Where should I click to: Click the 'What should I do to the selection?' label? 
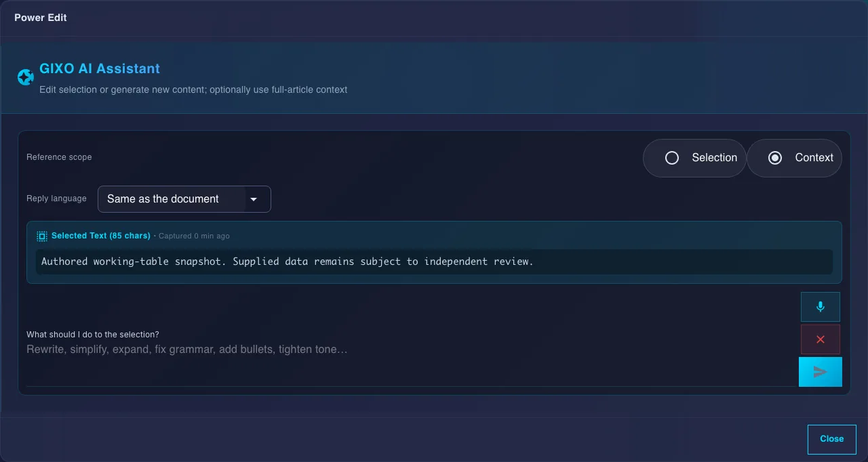[93, 335]
